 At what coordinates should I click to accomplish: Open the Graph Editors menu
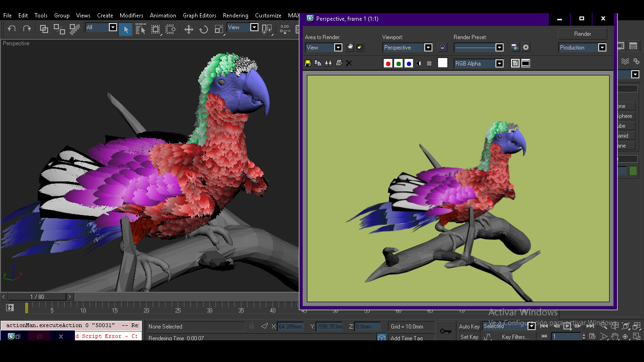tap(199, 16)
